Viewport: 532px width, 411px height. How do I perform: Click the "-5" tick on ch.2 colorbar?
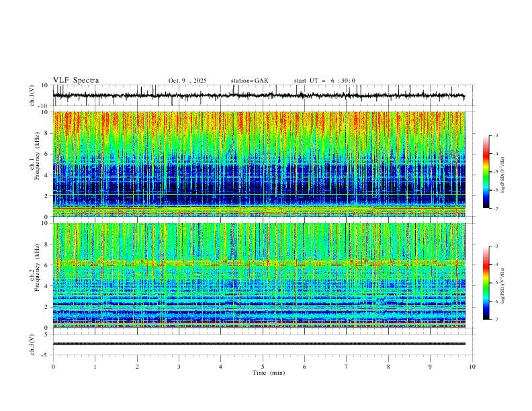click(x=496, y=283)
